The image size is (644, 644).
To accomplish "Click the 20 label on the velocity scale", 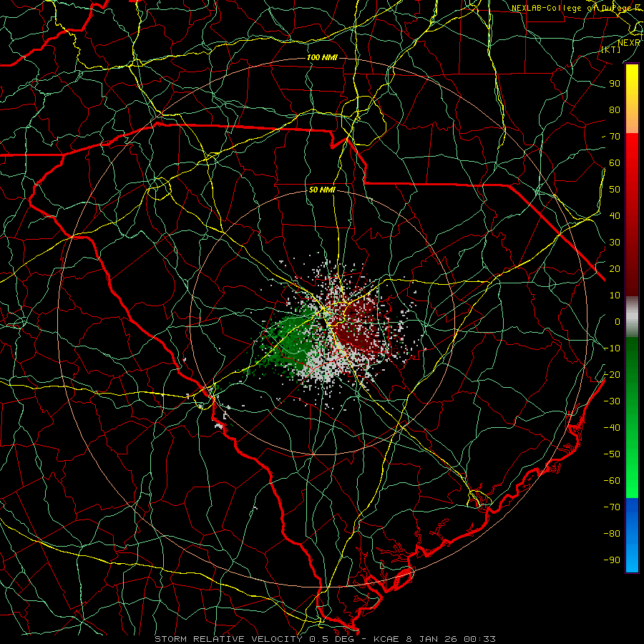I will point(615,269).
